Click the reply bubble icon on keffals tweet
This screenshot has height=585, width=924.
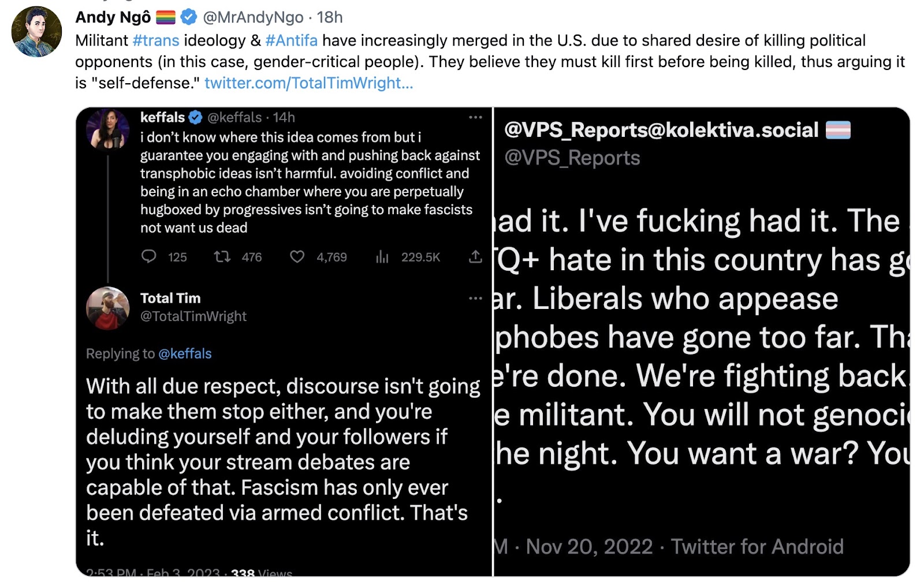coord(149,256)
